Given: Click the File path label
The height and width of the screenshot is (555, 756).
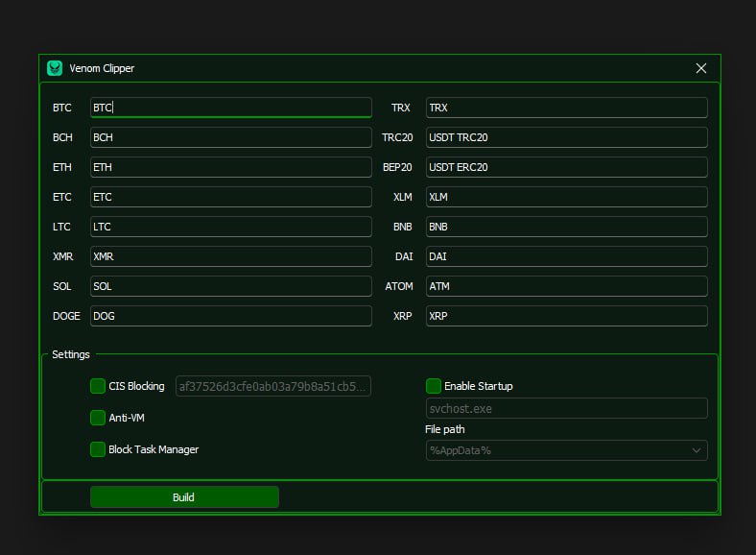Looking at the screenshot, I should pyautogui.click(x=445, y=429).
